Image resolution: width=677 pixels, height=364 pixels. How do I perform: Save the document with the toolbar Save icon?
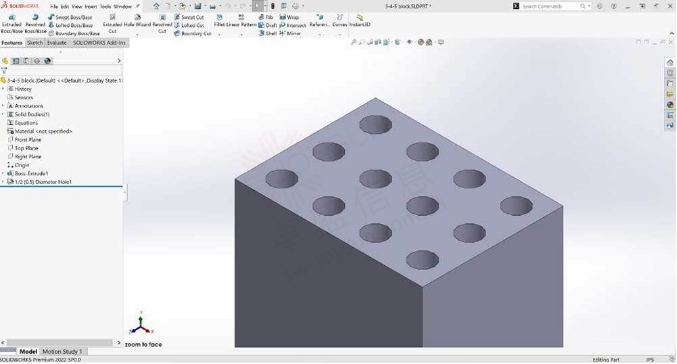coord(198,6)
